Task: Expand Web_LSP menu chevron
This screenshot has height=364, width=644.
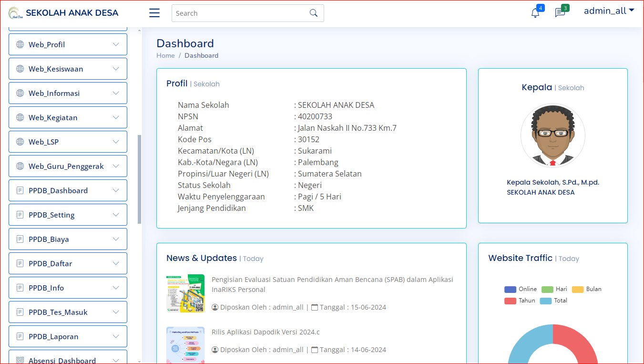Action: [116, 142]
